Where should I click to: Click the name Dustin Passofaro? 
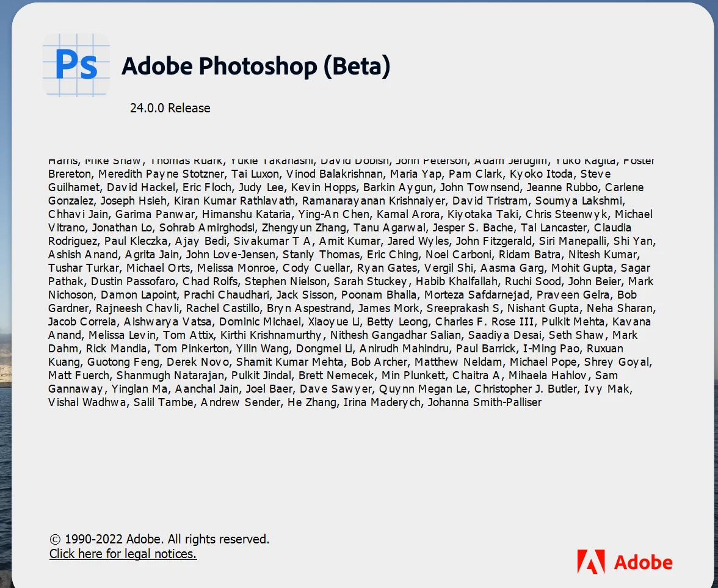pos(133,281)
